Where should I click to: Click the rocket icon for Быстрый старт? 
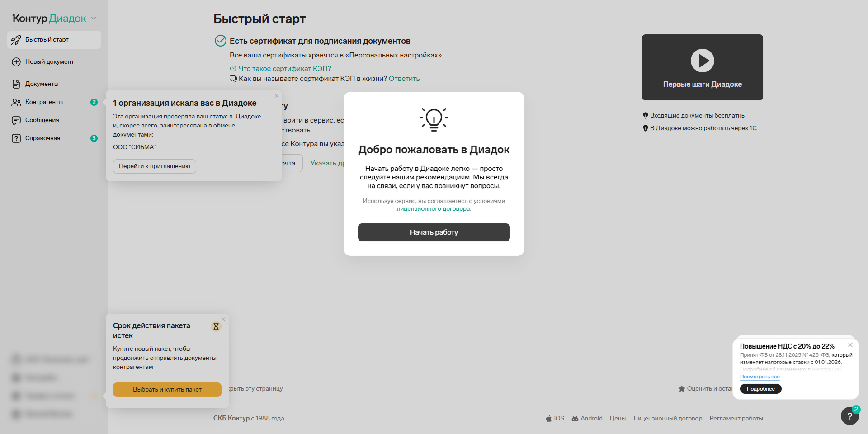click(16, 40)
